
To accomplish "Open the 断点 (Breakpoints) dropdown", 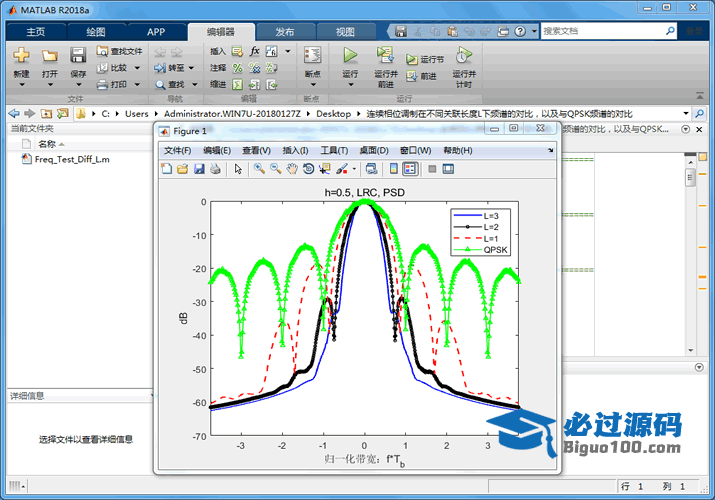I will pos(312,86).
